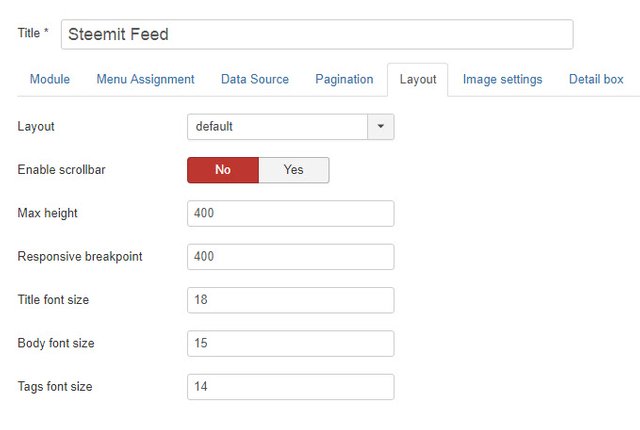640x430 pixels.
Task: Open the Pagination tab
Action: [344, 79]
